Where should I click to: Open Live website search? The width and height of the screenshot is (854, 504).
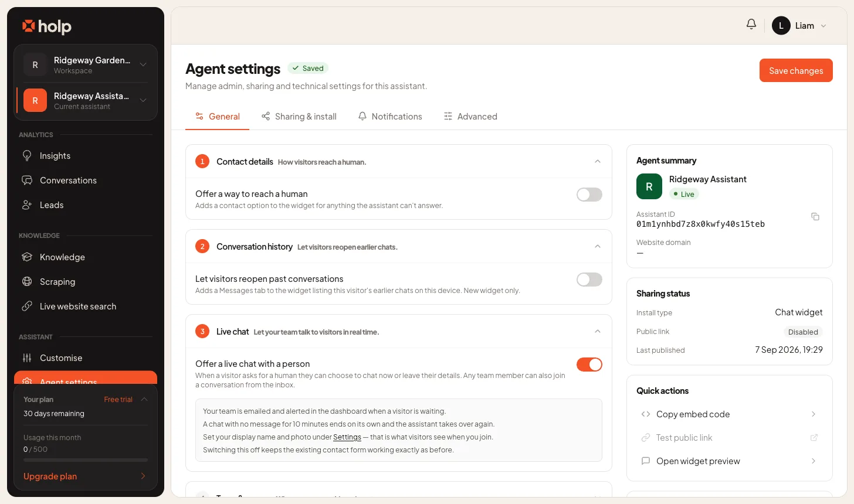[x=86, y=307]
